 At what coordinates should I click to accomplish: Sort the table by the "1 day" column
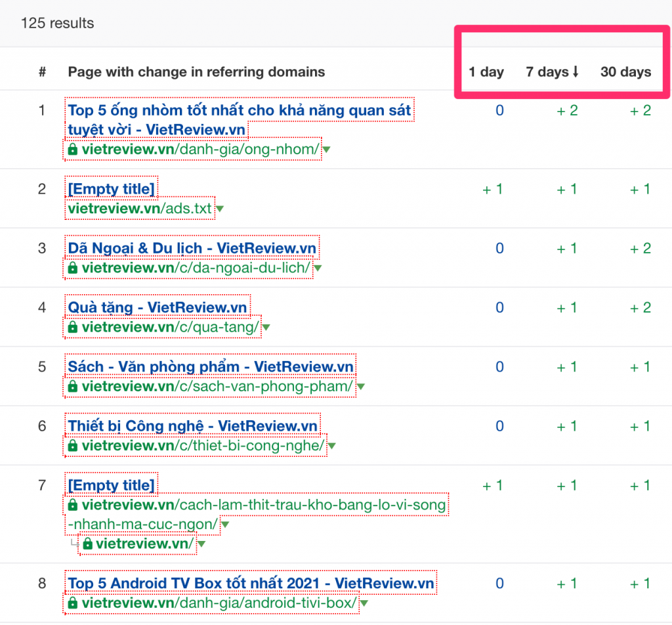(x=486, y=72)
